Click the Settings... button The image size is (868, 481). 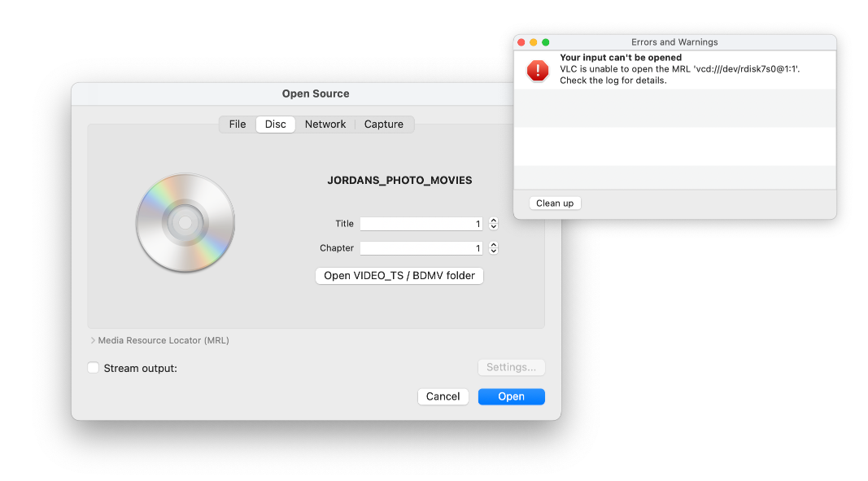(511, 367)
